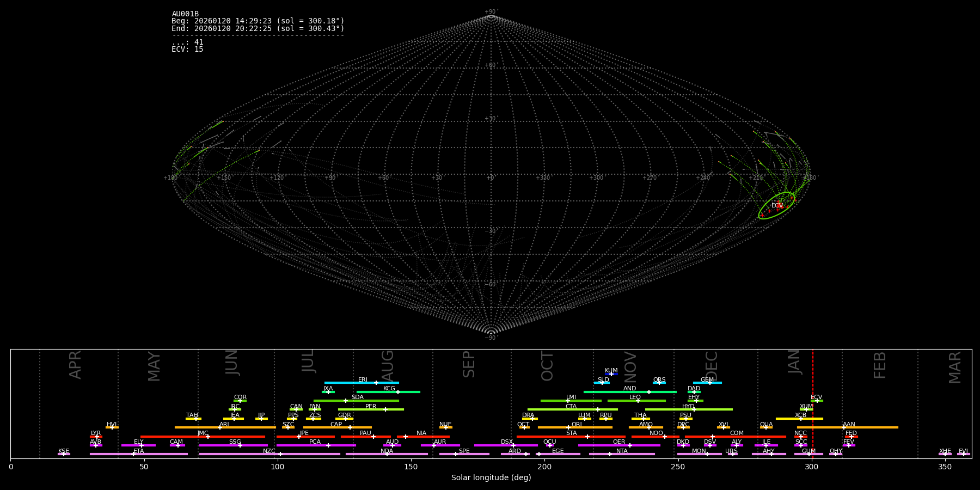Image resolution: width=980 pixels, height=490 pixels.
Task: Select the XCB shower label
Action: 800,415
